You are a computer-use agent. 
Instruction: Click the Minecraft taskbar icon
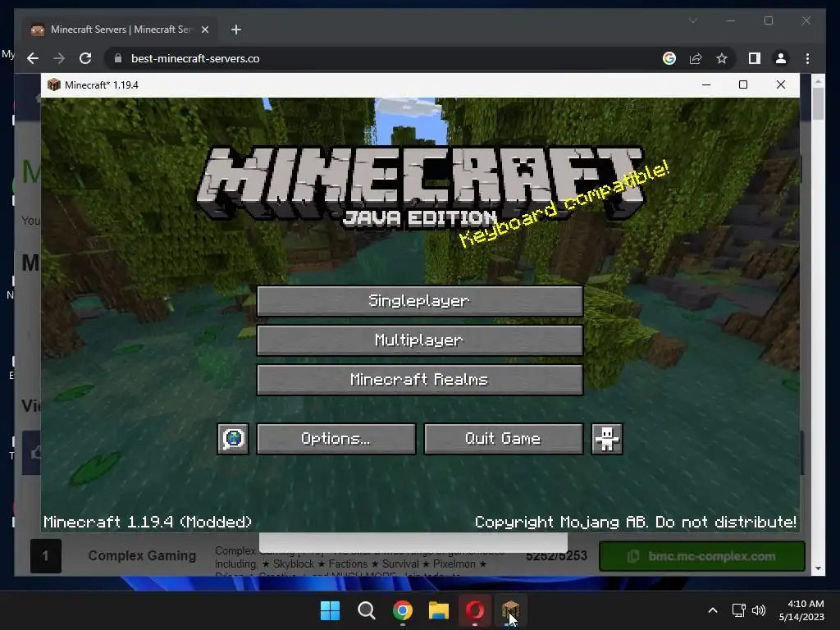click(x=510, y=610)
